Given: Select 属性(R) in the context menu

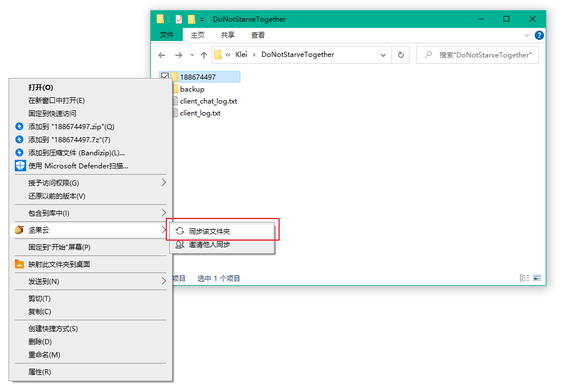Looking at the screenshot, I should [x=40, y=372].
